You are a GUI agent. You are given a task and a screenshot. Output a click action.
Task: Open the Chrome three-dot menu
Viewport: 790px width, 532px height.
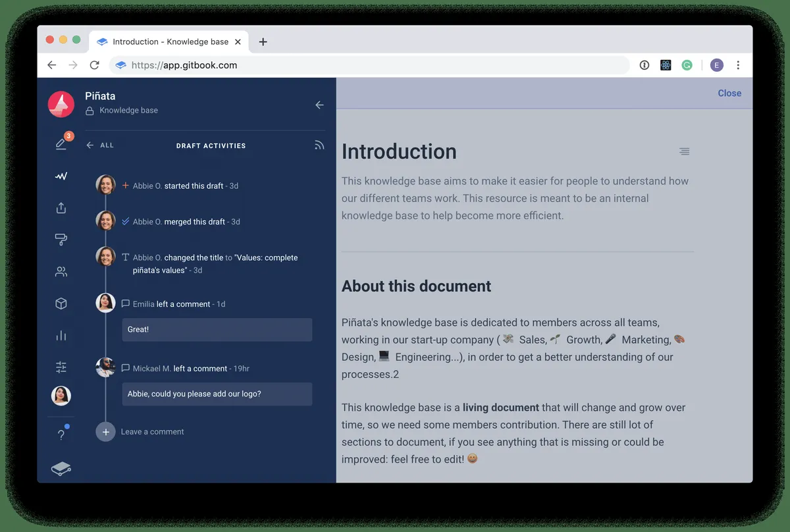(738, 65)
